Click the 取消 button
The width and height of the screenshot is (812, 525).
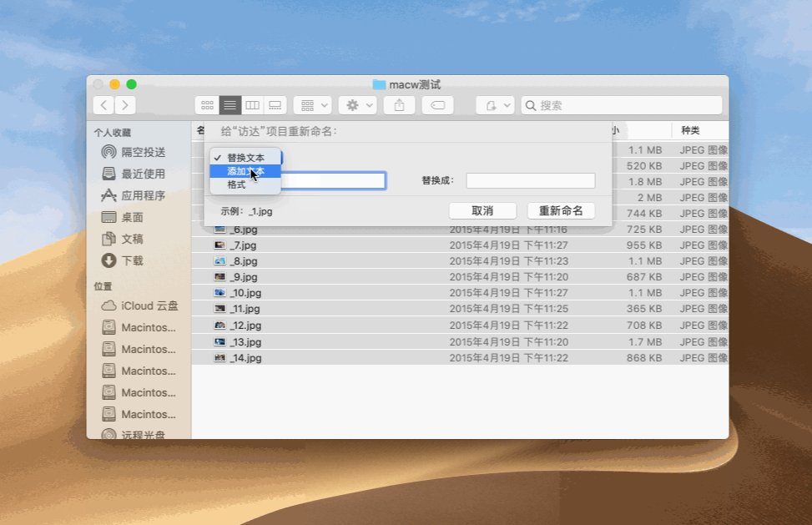[482, 210]
